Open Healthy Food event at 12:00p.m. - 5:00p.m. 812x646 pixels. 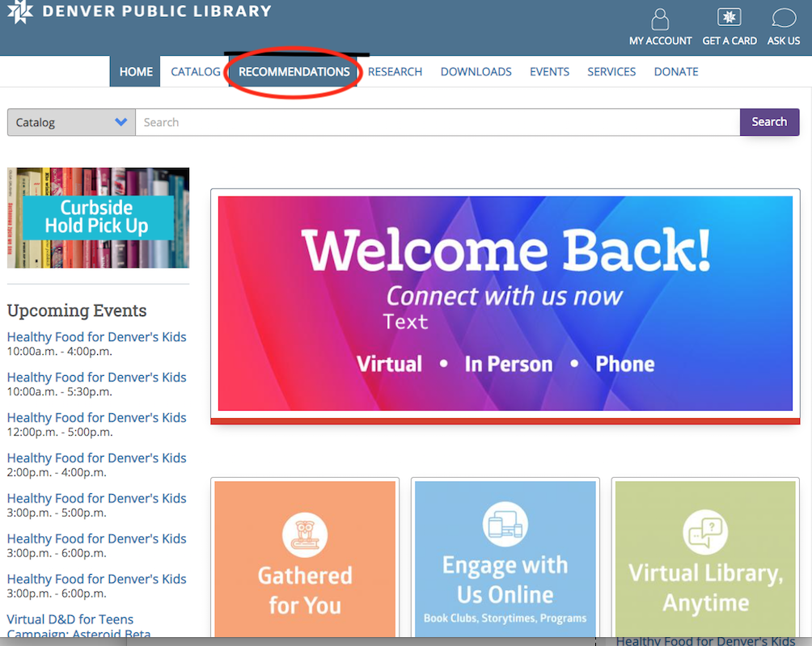coord(97,418)
